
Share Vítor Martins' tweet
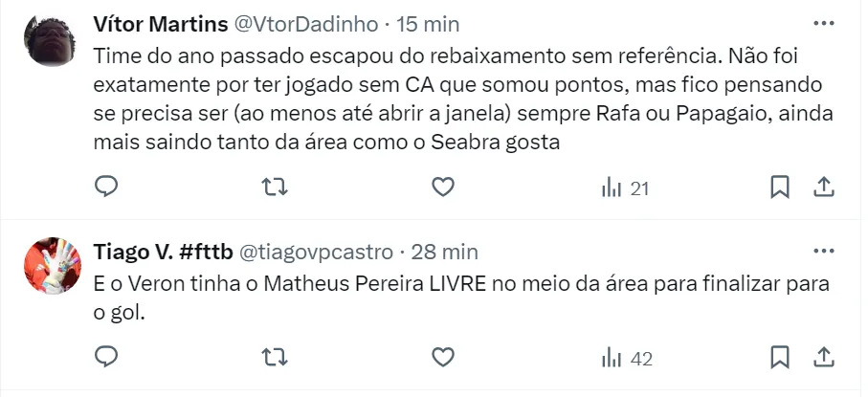pos(823,187)
